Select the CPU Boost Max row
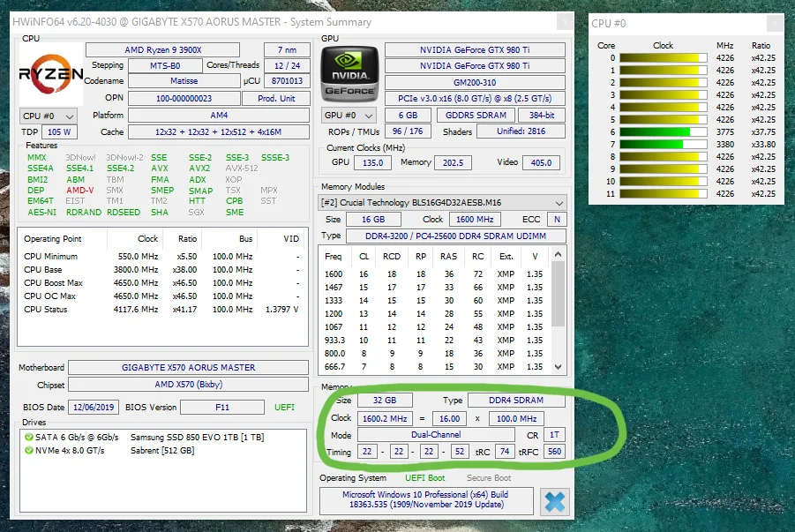The image size is (795, 532). 161,283
